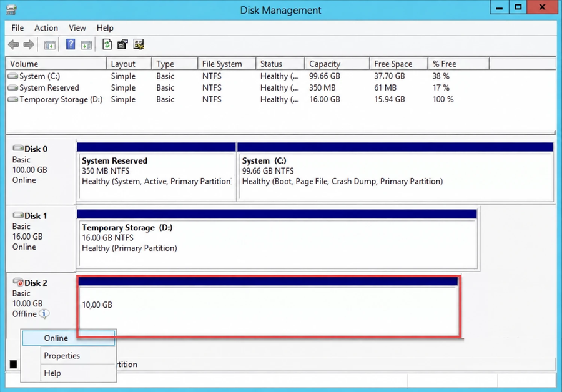This screenshot has height=392, width=562.
Task: Open the Help menu in the menu bar
Action: 105,28
